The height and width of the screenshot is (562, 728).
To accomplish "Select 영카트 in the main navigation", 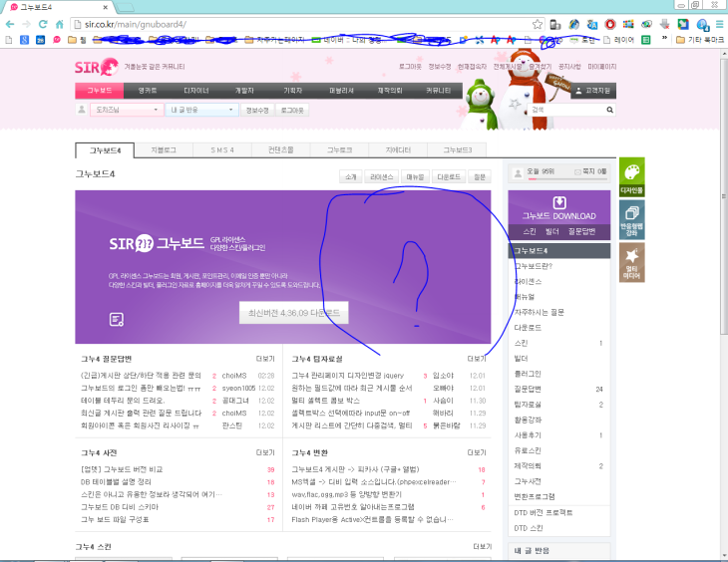I will (148, 91).
